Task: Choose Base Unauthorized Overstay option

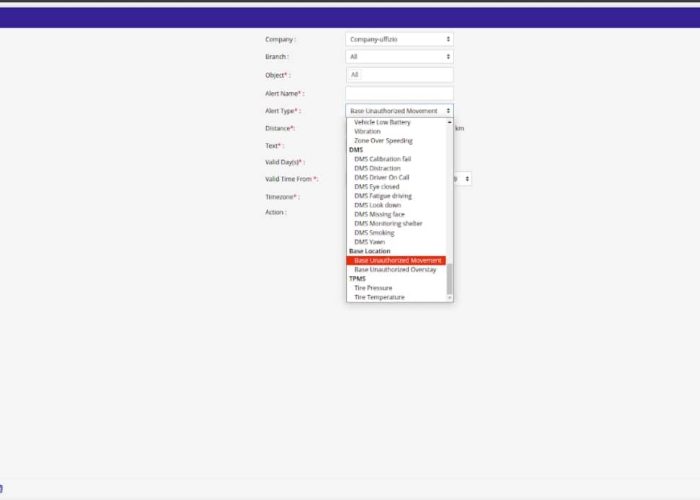Action: tap(395, 270)
